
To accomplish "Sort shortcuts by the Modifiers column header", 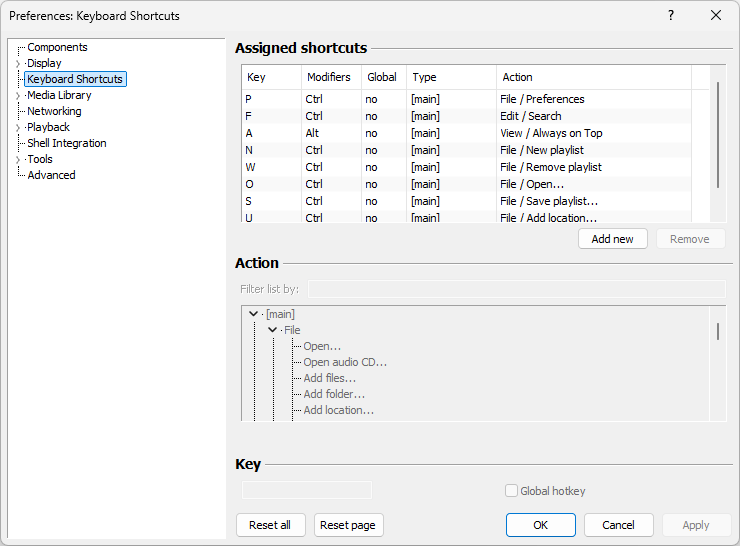I will pos(329,77).
